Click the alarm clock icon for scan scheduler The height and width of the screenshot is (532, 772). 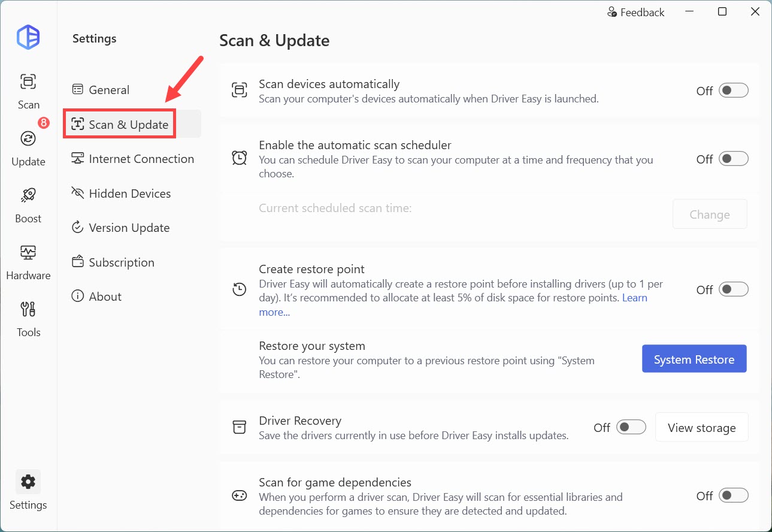[240, 158]
